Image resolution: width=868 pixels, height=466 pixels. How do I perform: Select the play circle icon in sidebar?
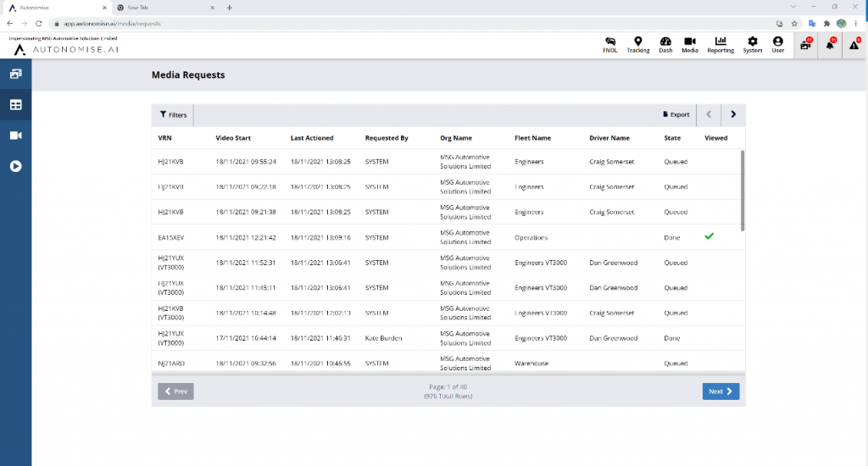pyautogui.click(x=15, y=166)
